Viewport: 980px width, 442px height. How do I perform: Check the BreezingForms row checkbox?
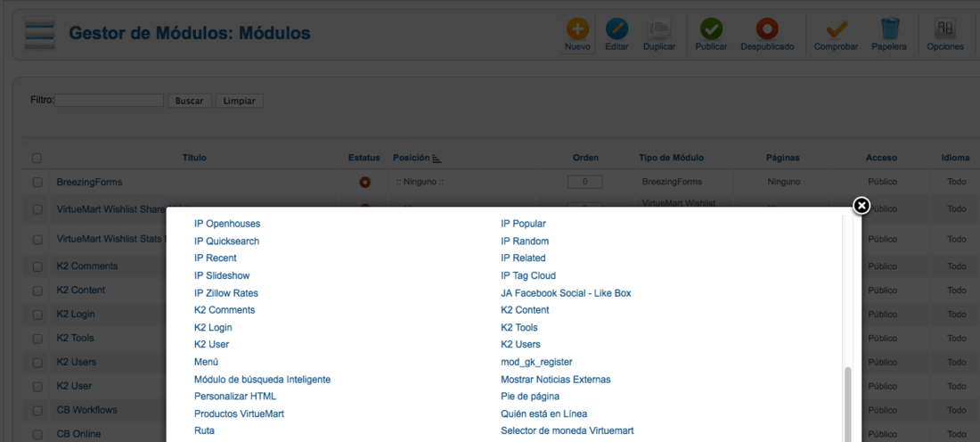click(x=37, y=183)
